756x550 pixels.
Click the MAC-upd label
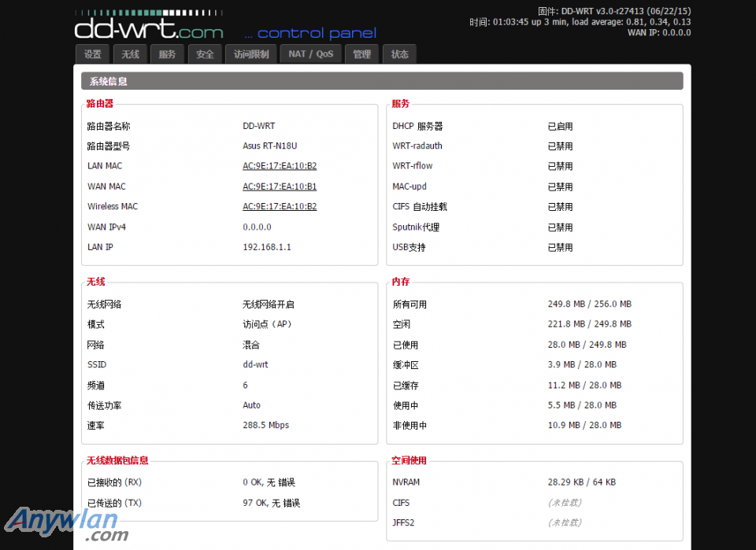pos(409,186)
